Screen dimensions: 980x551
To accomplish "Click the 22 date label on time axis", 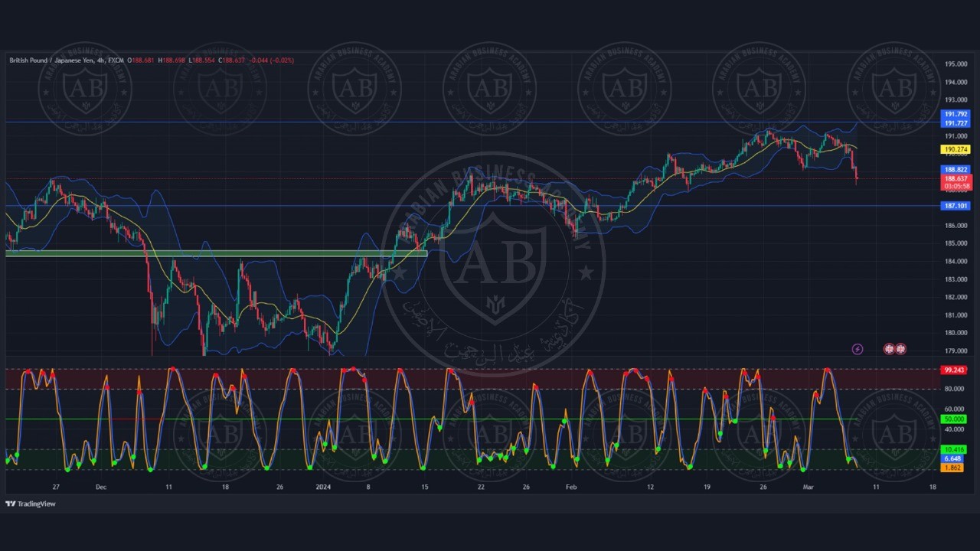I will click(481, 487).
